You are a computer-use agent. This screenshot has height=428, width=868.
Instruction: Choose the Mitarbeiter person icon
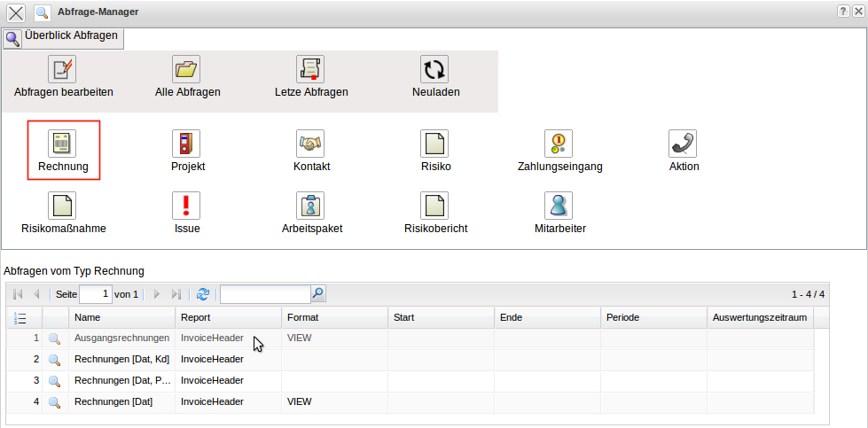pos(559,206)
